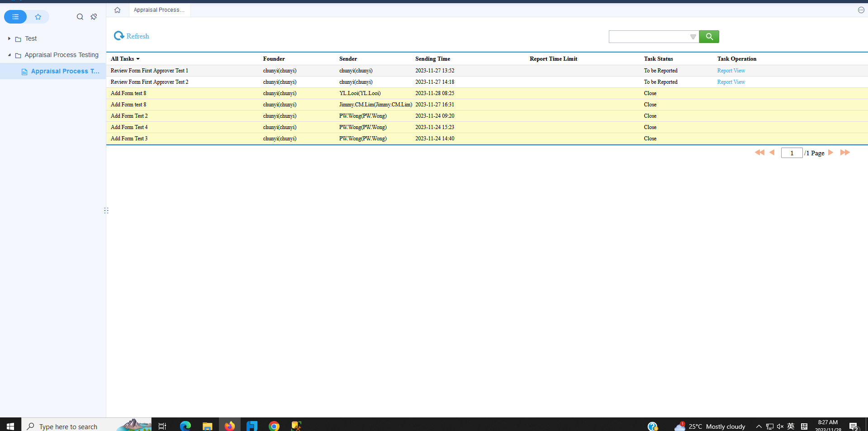Click Add Form Test 2 row
The width and height of the screenshot is (868, 431).
point(487,116)
